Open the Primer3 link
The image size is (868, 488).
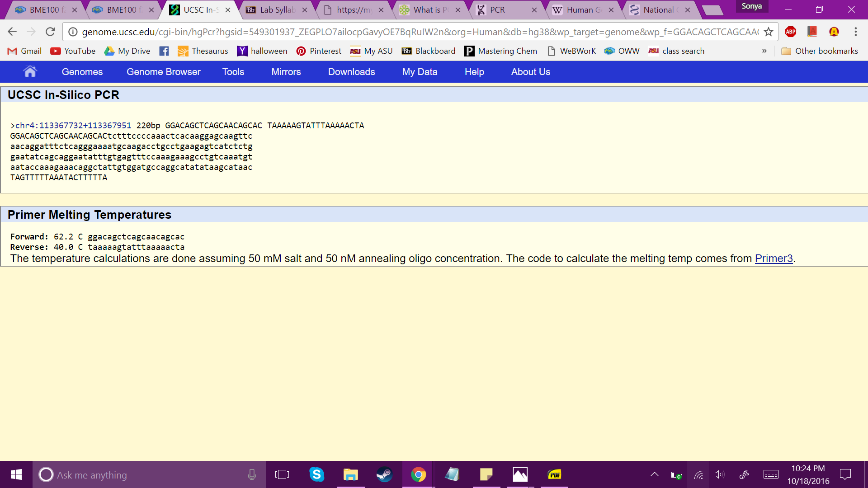pyautogui.click(x=774, y=258)
